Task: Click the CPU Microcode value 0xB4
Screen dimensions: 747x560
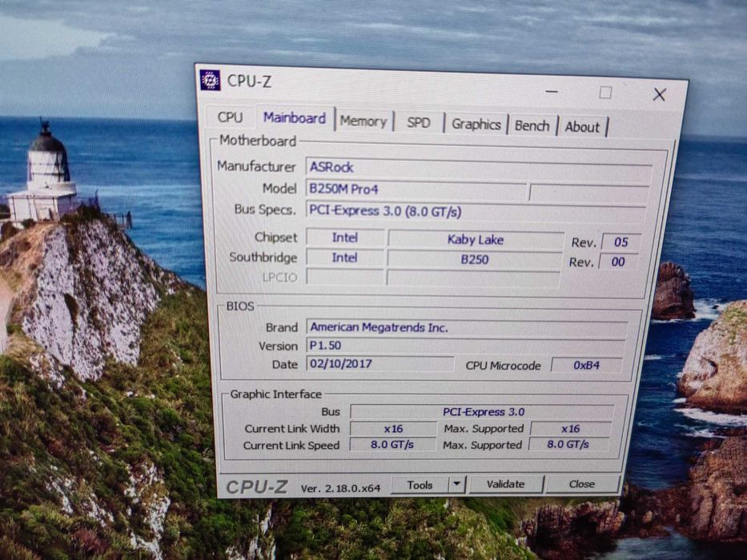Action: [586, 366]
